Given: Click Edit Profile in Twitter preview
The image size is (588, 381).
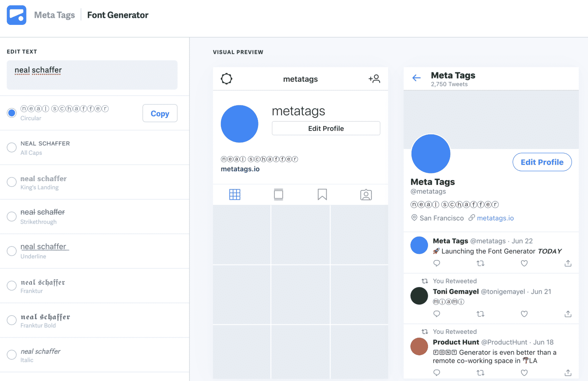Looking at the screenshot, I should pos(542,162).
